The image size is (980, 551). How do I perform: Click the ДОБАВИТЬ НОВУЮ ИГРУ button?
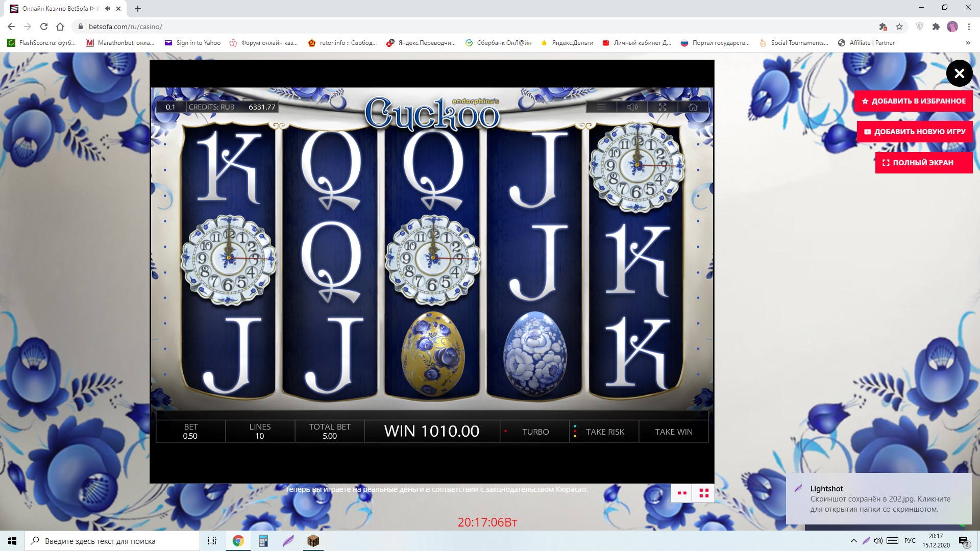point(914,132)
